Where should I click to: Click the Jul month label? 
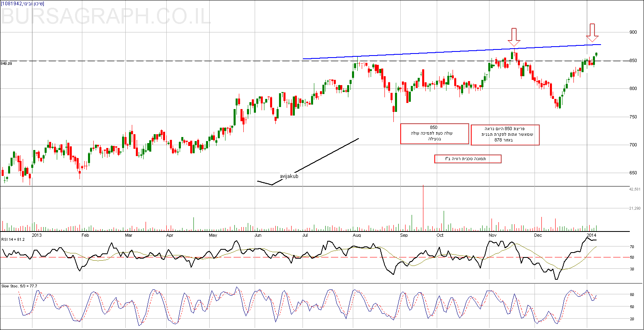pyautogui.click(x=305, y=235)
